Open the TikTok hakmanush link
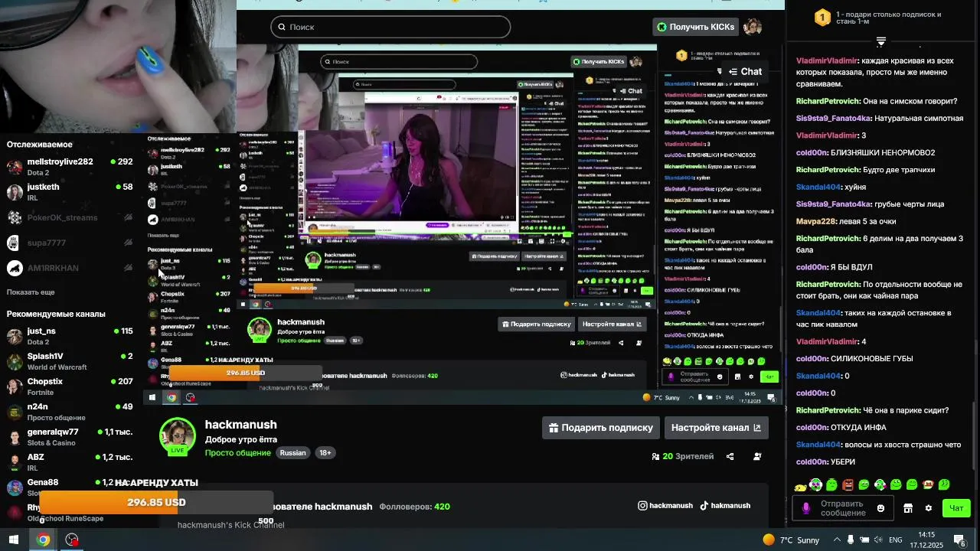This screenshot has height=551, width=980. 725,506
